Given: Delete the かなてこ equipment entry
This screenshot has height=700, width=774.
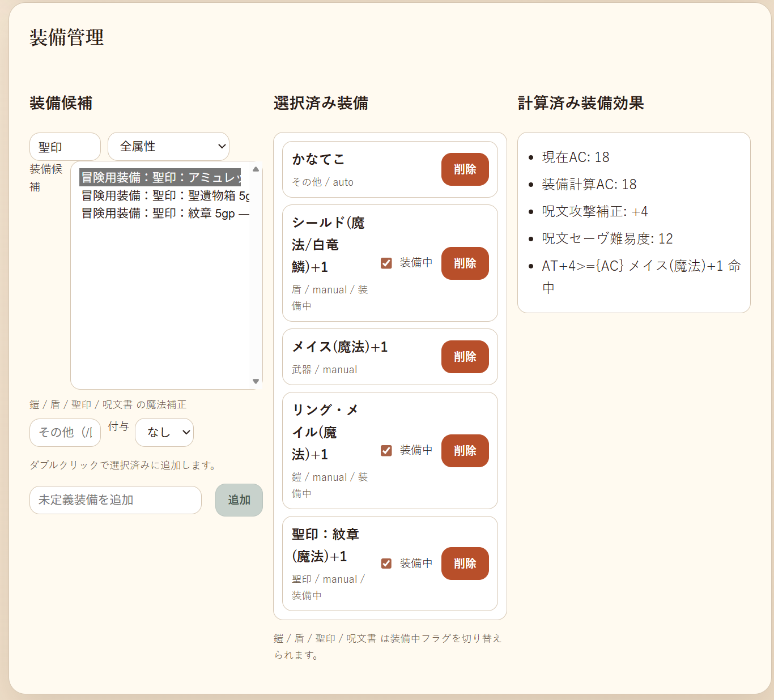Looking at the screenshot, I should [x=465, y=169].
